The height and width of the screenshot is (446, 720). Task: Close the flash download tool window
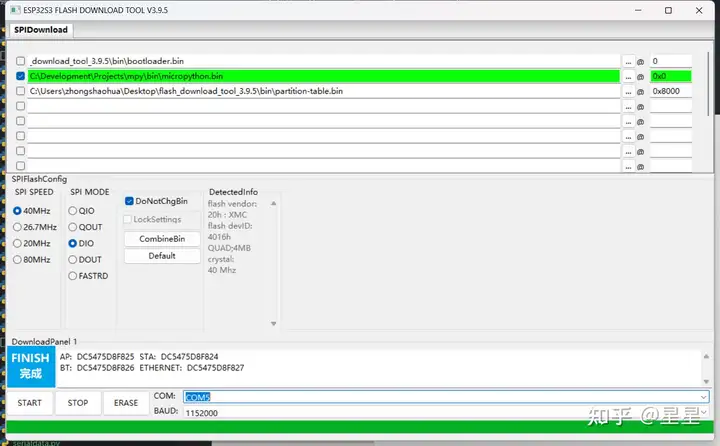click(699, 10)
